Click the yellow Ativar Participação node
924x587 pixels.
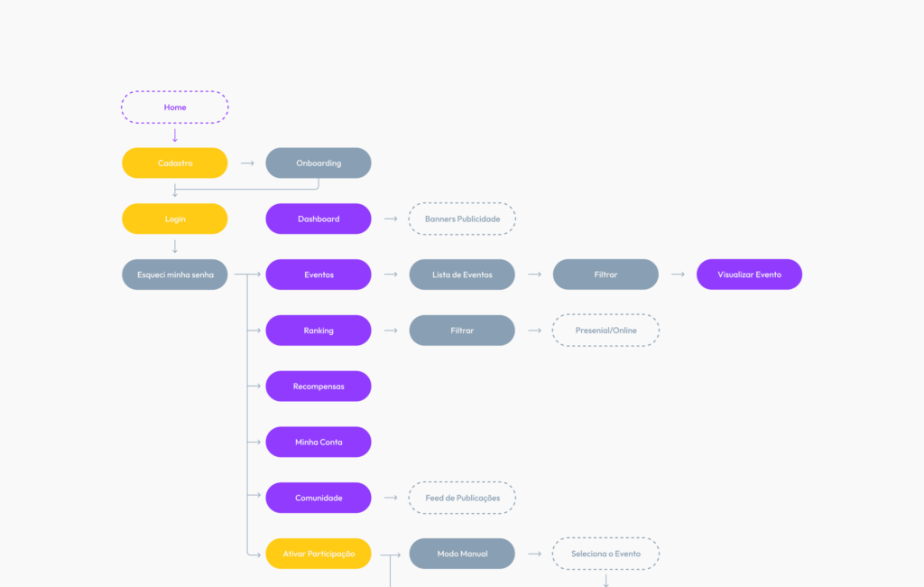coord(319,554)
